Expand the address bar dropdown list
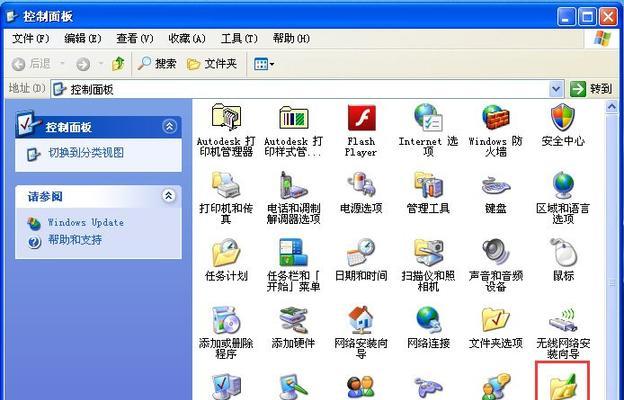The width and height of the screenshot is (624, 400). click(x=556, y=89)
